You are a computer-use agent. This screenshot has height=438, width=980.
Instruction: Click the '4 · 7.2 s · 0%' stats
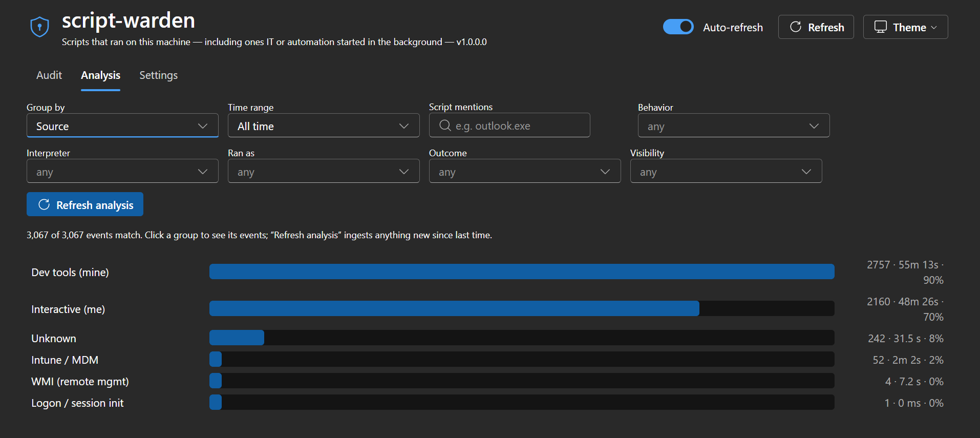pyautogui.click(x=914, y=382)
